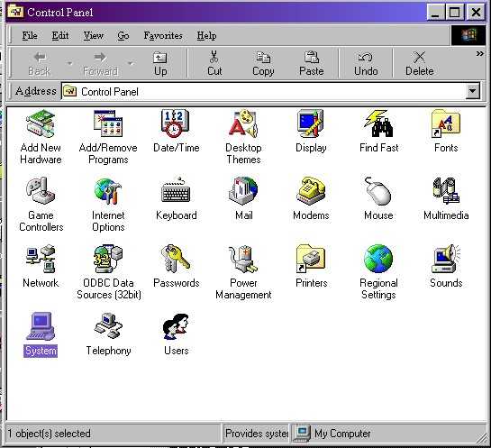491x448 pixels.
Task: Go Up one folder level
Action: pos(160,64)
